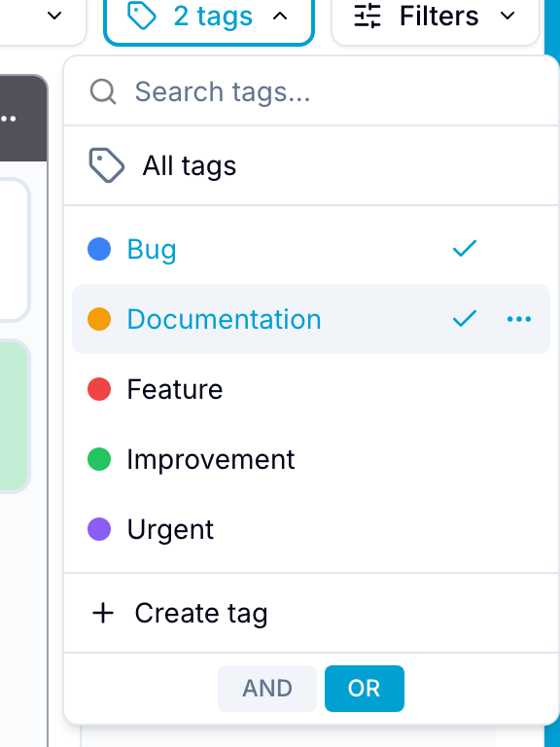Select the Improvement tag
Image resolution: width=560 pixels, height=747 pixels.
311,459
